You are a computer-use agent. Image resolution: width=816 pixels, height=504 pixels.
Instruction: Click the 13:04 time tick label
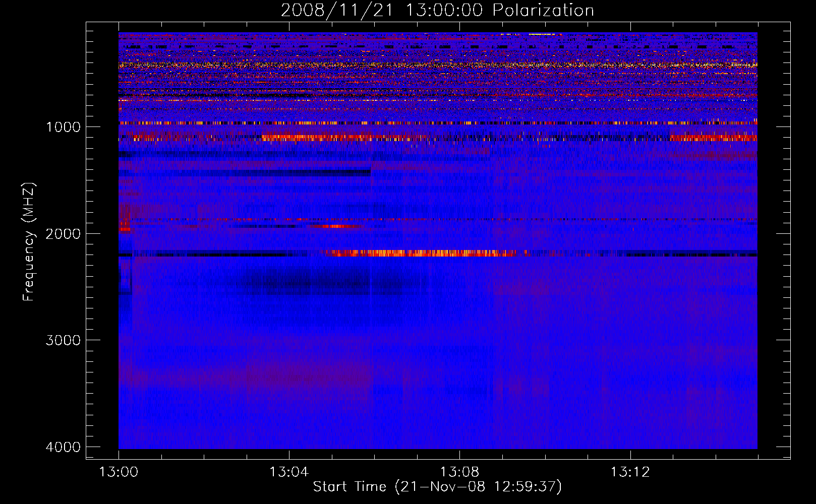tap(289, 472)
